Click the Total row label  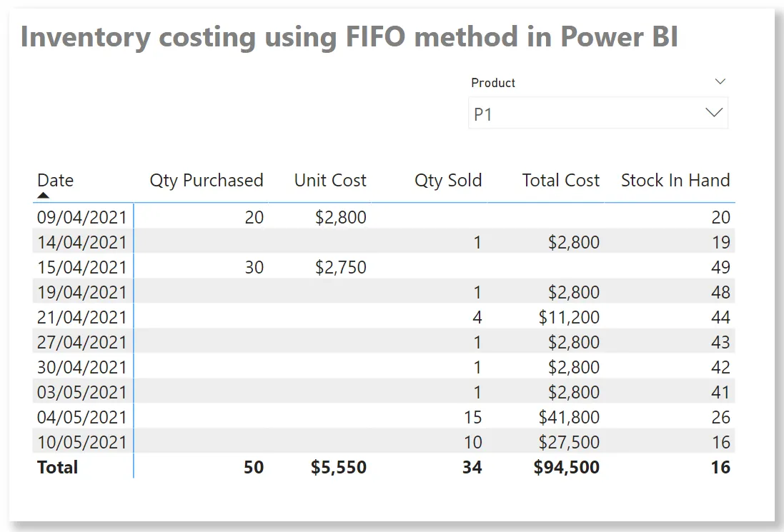pos(57,467)
